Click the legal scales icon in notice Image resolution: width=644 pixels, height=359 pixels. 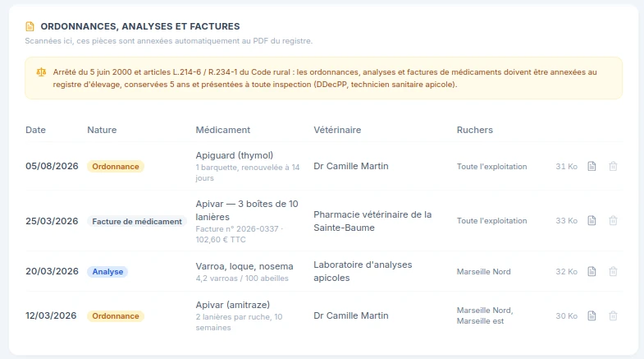click(x=41, y=72)
